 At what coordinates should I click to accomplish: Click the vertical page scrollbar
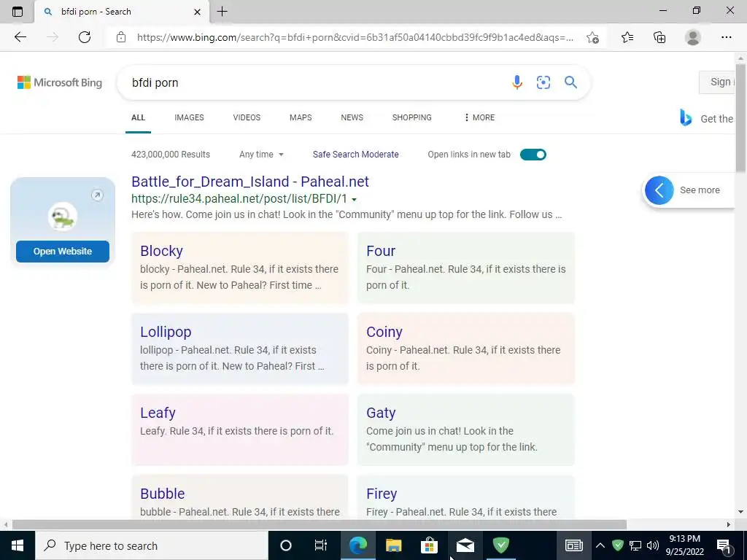[x=740, y=117]
